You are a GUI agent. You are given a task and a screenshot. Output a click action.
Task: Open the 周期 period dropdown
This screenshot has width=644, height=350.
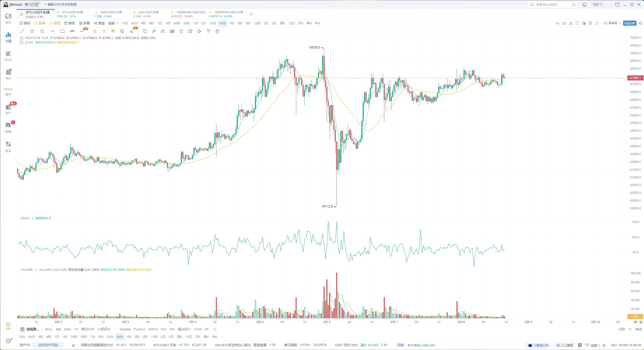click(113, 23)
